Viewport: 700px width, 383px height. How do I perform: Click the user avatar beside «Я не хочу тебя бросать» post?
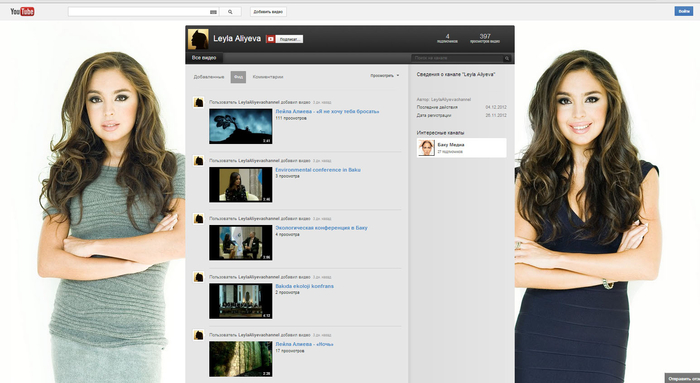click(x=199, y=102)
